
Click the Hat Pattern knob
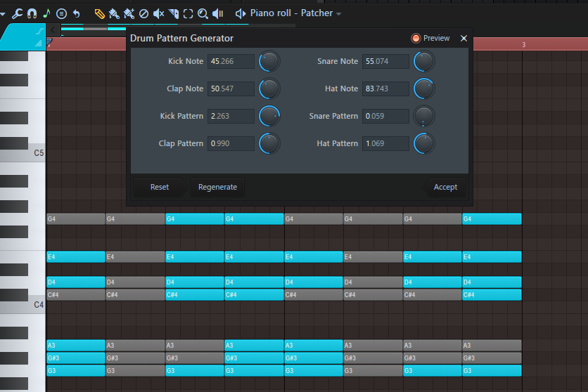(423, 144)
